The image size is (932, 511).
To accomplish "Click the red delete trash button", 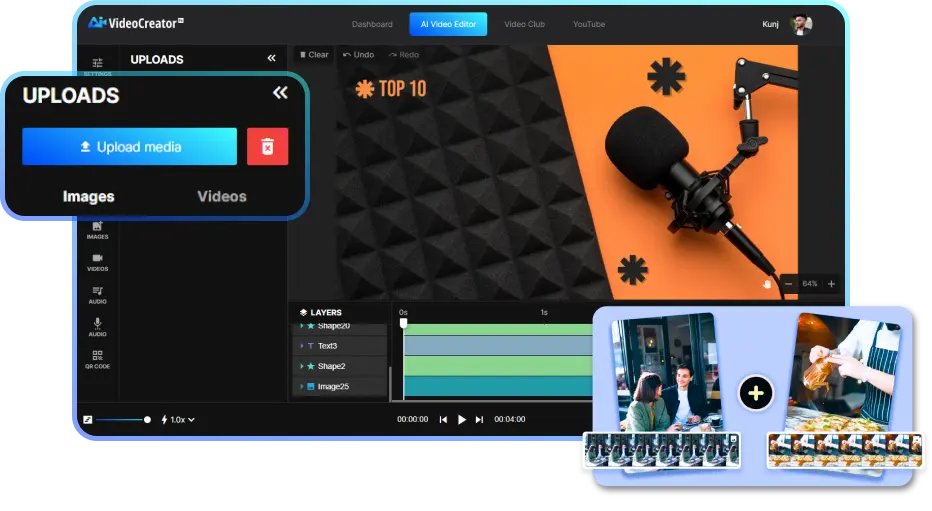I will [x=267, y=146].
